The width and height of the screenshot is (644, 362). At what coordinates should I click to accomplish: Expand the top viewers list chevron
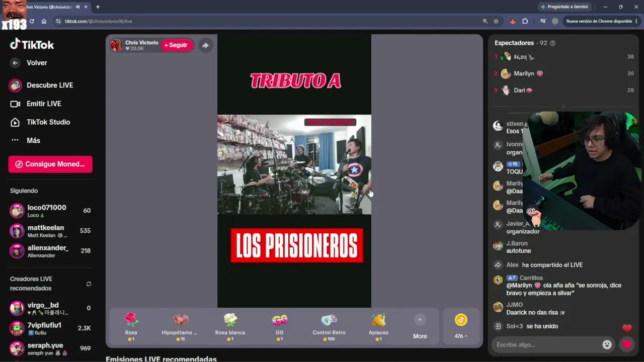(x=563, y=107)
